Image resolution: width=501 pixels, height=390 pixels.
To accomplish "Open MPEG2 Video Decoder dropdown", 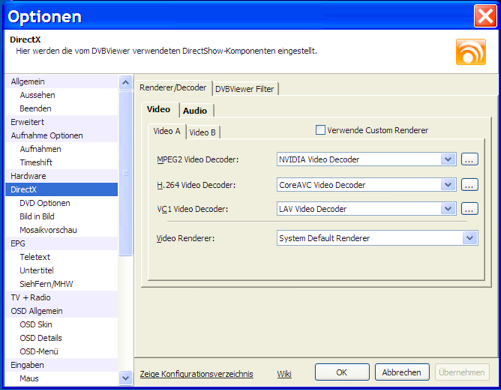I will point(448,159).
